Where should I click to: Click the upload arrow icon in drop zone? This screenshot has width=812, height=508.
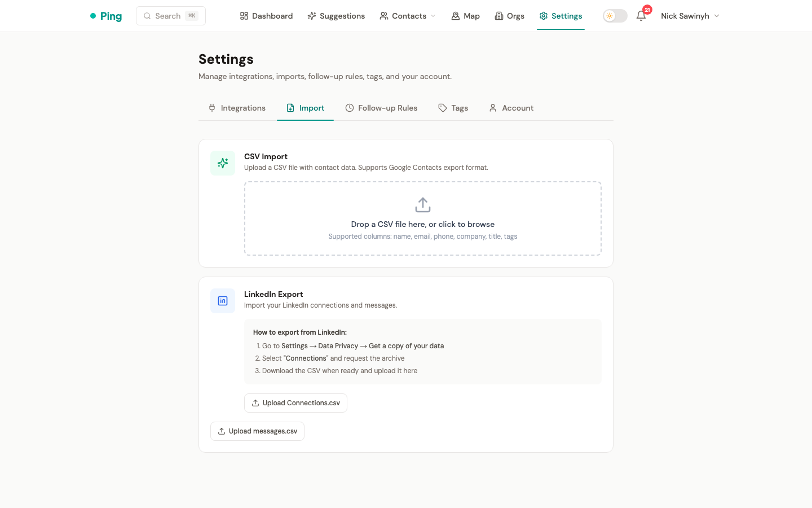click(423, 205)
